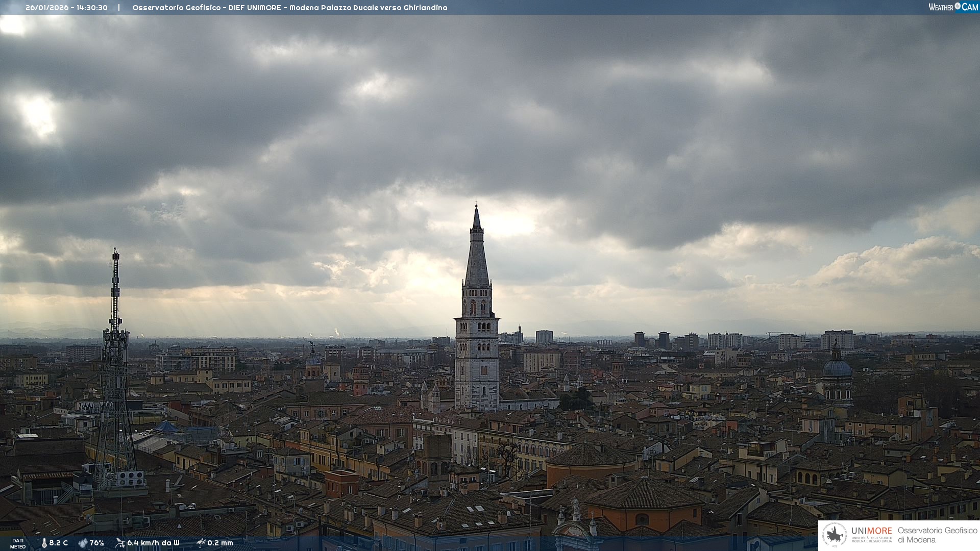Click the WeatherCAM logo
The image size is (980, 551).
click(x=953, y=7)
